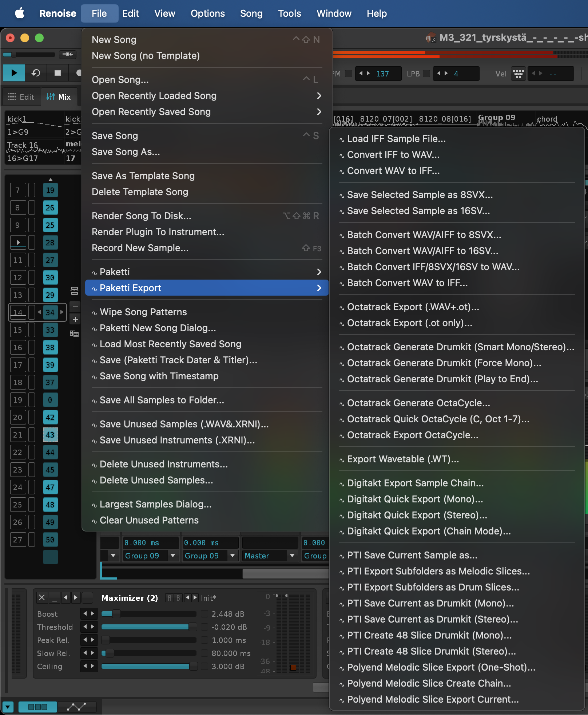This screenshot has height=715, width=588.
Task: Toggle the Boost parameter checkbox
Action: [204, 614]
